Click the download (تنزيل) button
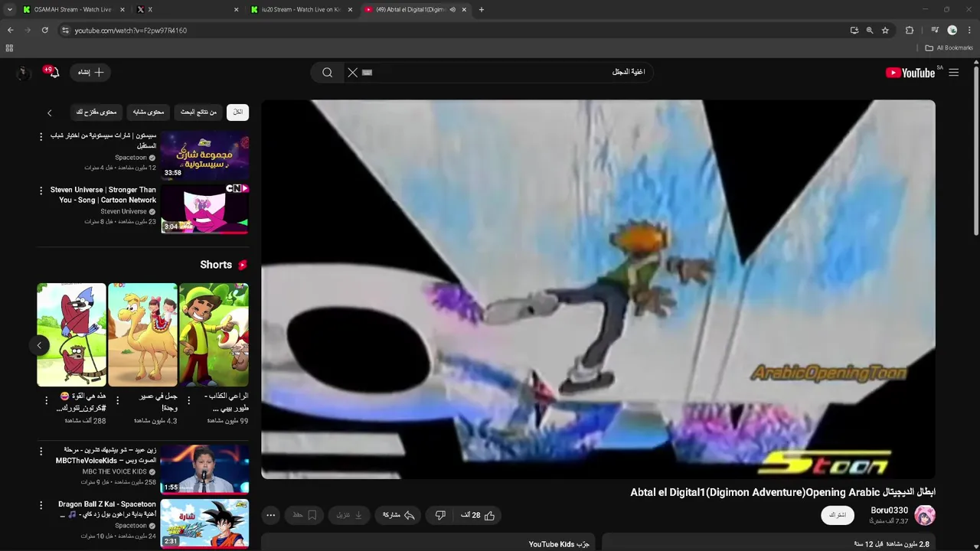 click(350, 515)
